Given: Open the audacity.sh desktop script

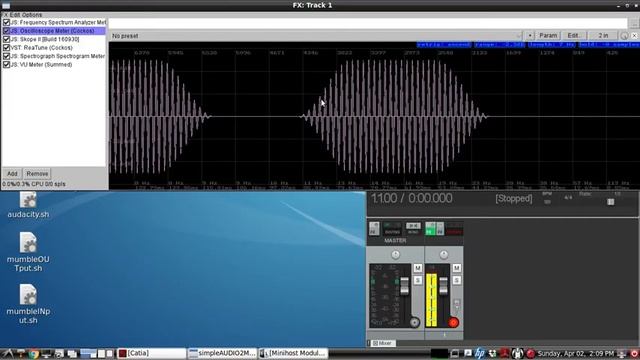Looking at the screenshot, I should click(x=28, y=206).
